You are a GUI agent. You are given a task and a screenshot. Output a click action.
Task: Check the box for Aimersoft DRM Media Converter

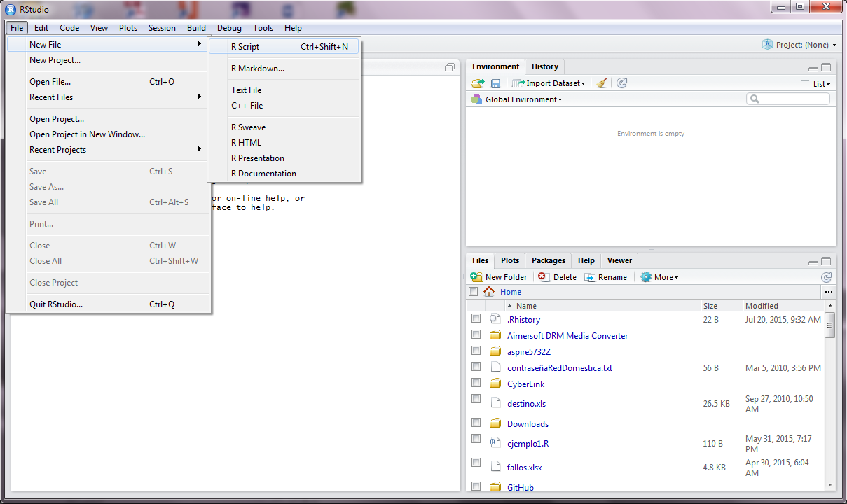tap(476, 335)
